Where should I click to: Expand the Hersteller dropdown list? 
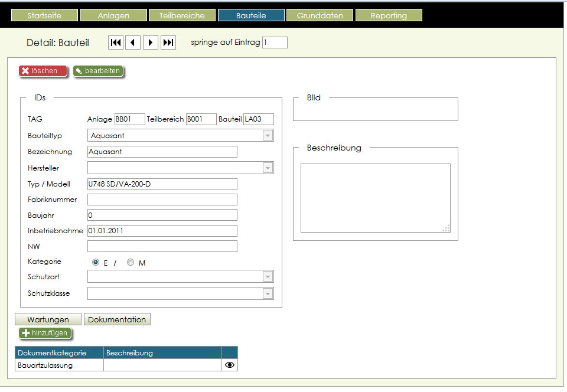(x=268, y=168)
